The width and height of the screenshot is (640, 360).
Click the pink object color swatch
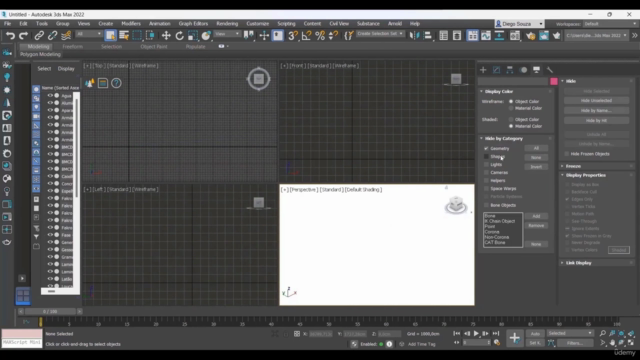554,82
